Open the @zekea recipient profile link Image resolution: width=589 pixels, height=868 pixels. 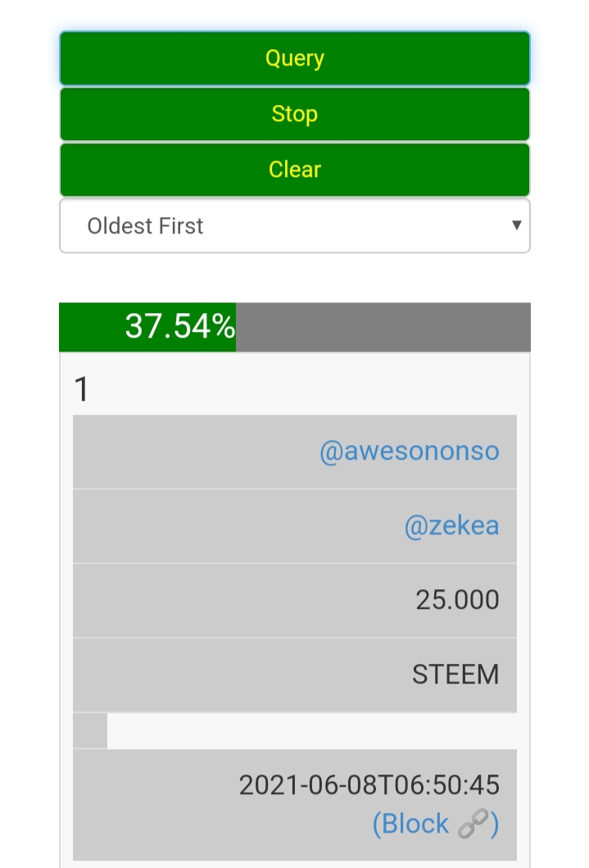pos(451,525)
